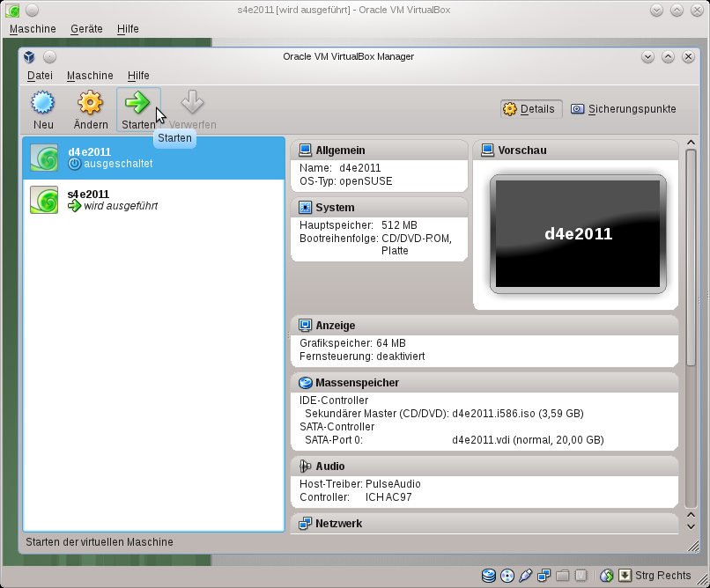Click the Fernsteuerung value deaktiviert
The width and height of the screenshot is (710, 588).
click(x=401, y=356)
